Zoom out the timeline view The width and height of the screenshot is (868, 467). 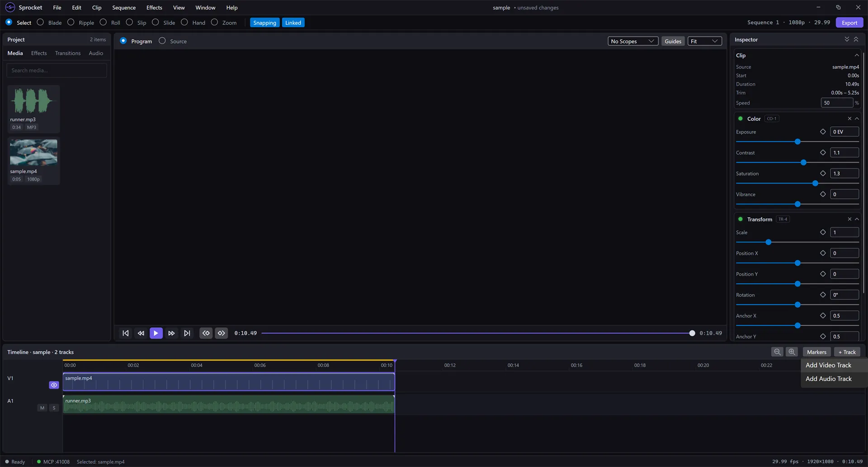coord(777,352)
